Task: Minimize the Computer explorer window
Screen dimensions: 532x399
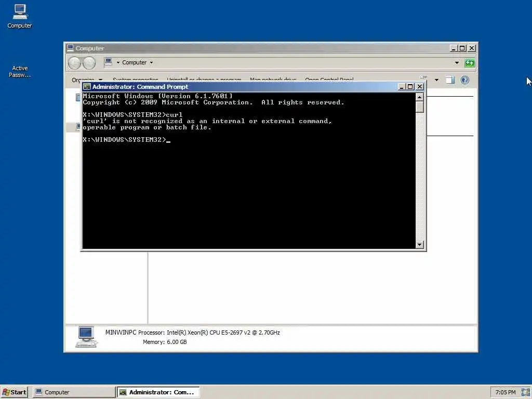Action: [x=453, y=48]
